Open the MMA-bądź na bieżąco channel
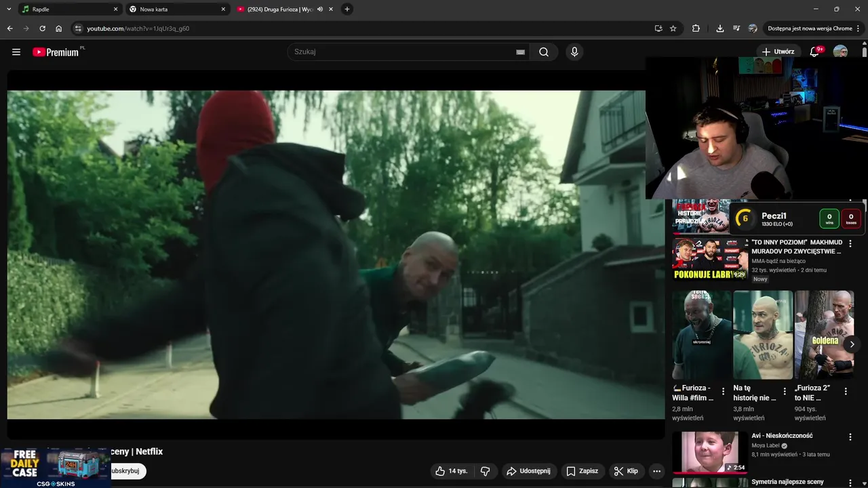 point(778,261)
